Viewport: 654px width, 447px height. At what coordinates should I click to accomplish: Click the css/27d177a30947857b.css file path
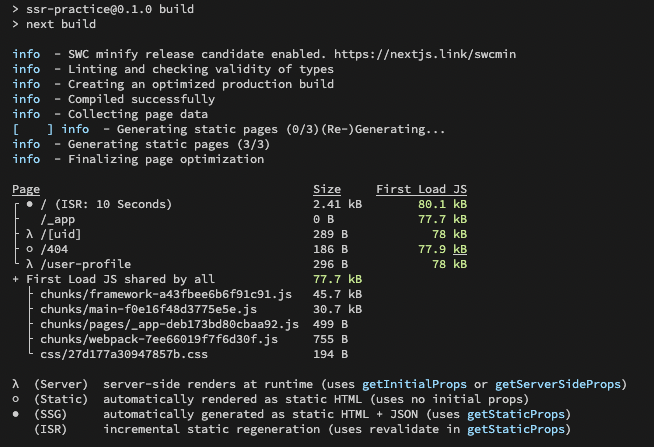[124, 354]
